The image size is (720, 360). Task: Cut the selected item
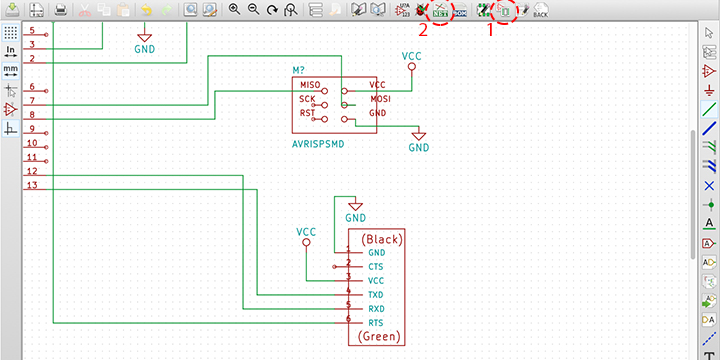point(85,9)
